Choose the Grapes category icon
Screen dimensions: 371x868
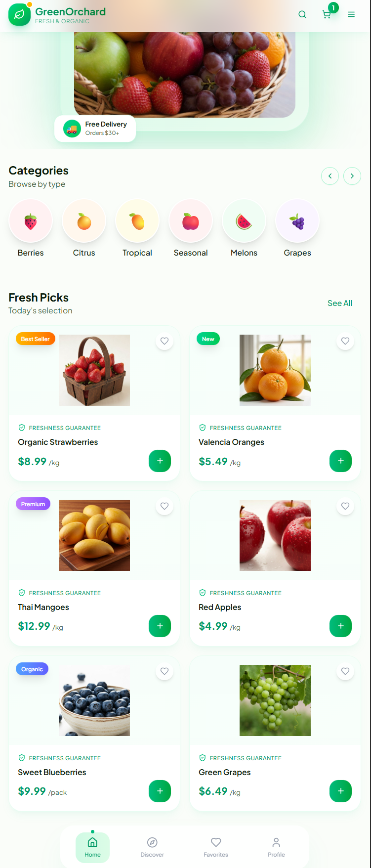297,221
